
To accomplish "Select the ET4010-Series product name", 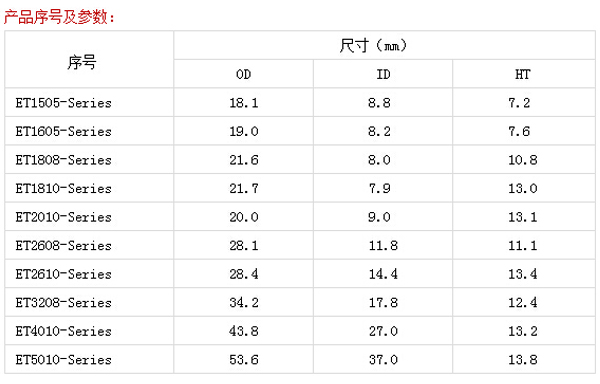I will click(x=64, y=331).
